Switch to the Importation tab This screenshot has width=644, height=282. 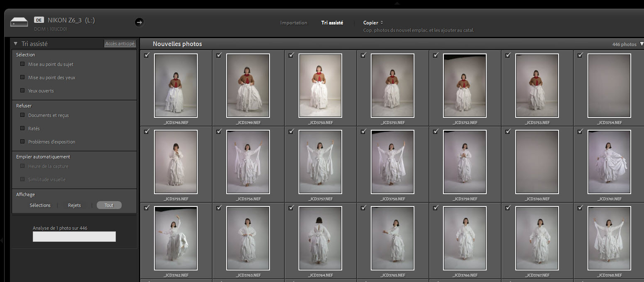pyautogui.click(x=294, y=23)
